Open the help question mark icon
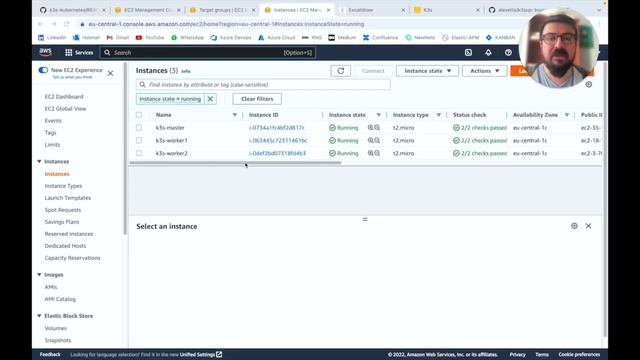Viewport: 640px width, 360px height. (x=508, y=53)
